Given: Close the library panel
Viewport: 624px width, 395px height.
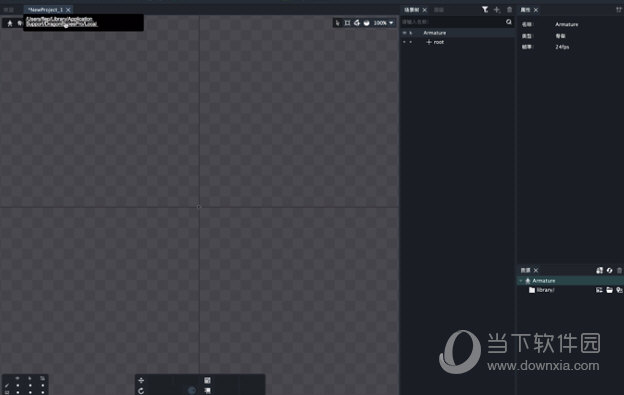Looking at the screenshot, I should (536, 270).
